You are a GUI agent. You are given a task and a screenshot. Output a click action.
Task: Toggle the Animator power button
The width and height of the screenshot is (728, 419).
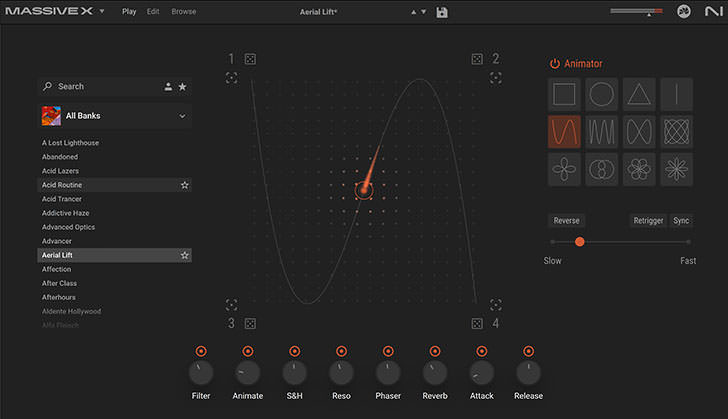(555, 64)
